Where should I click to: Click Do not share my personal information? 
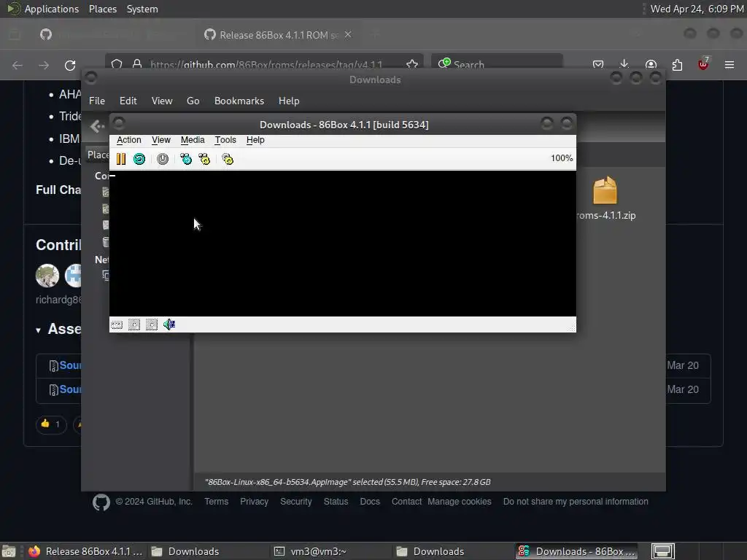576,502
